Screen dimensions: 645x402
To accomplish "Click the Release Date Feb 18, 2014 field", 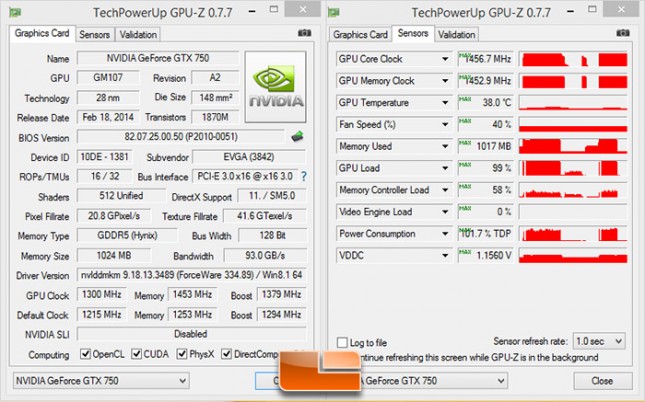I will click(108, 117).
